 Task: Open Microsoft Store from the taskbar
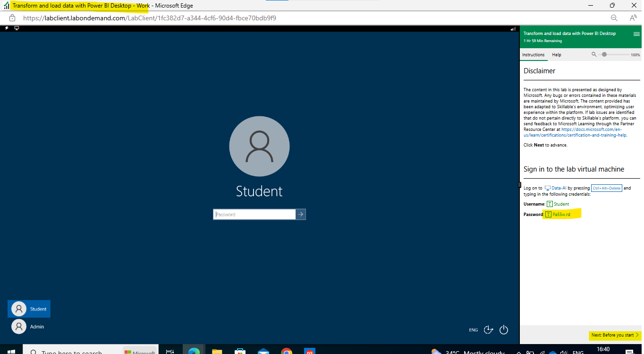tap(240, 352)
